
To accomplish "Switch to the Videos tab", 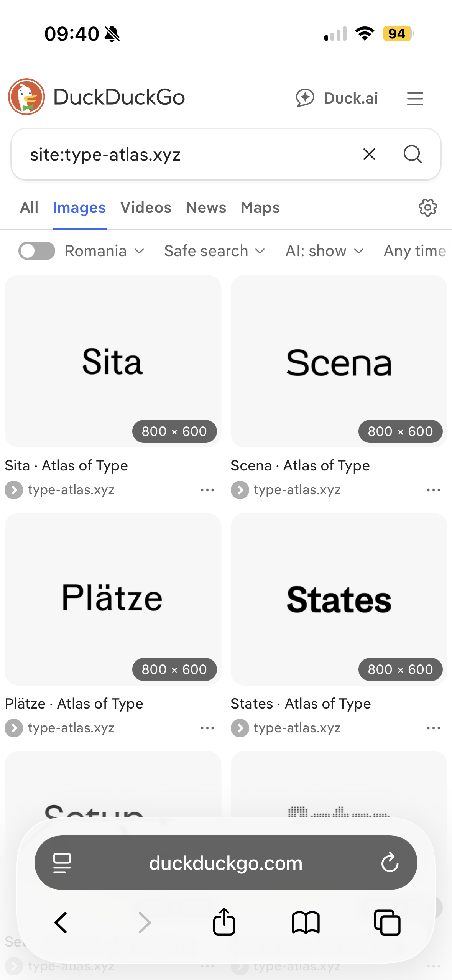I will pos(146,208).
